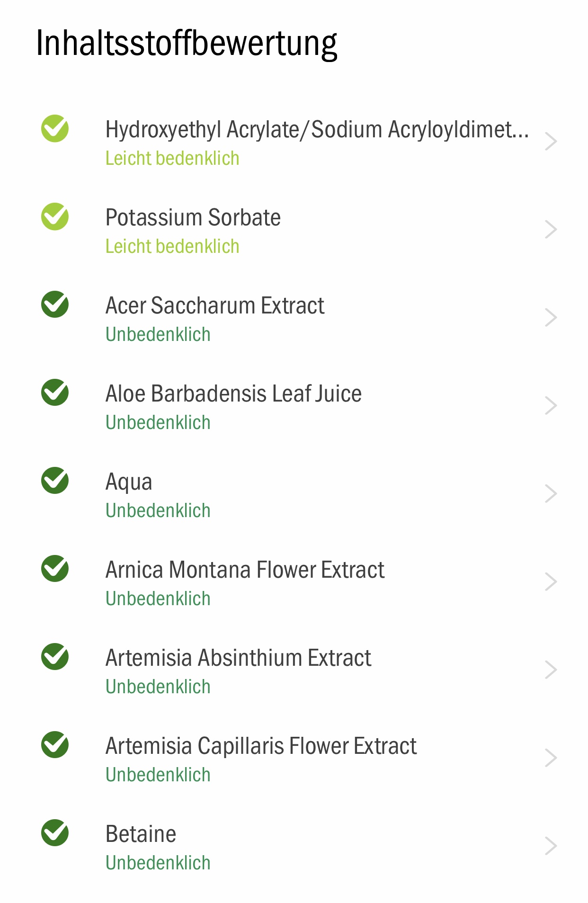Expand details via the Potassium Sorbate chevron
This screenshot has height=903, width=588.
click(x=551, y=230)
